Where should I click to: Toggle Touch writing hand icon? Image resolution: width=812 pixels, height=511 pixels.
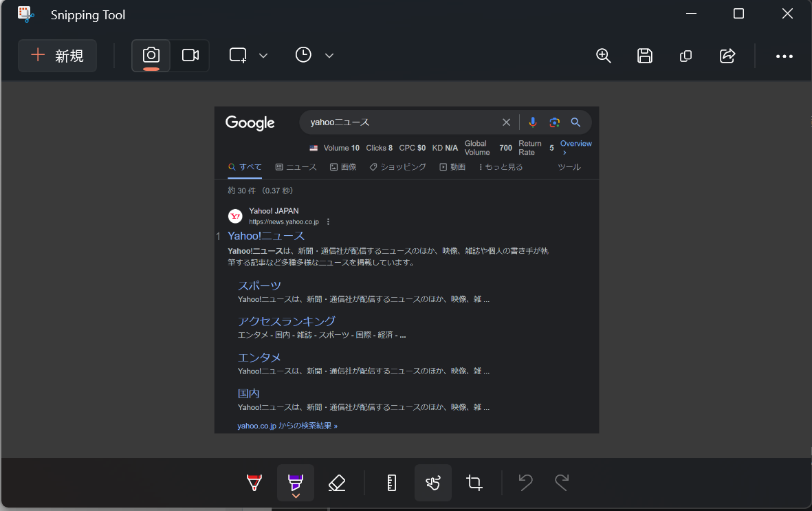tap(433, 483)
